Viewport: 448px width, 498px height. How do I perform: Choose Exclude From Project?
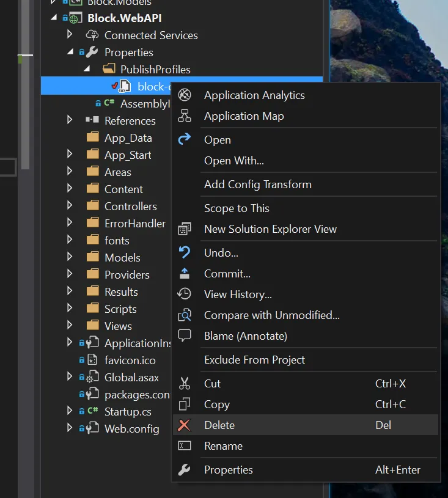click(x=254, y=360)
